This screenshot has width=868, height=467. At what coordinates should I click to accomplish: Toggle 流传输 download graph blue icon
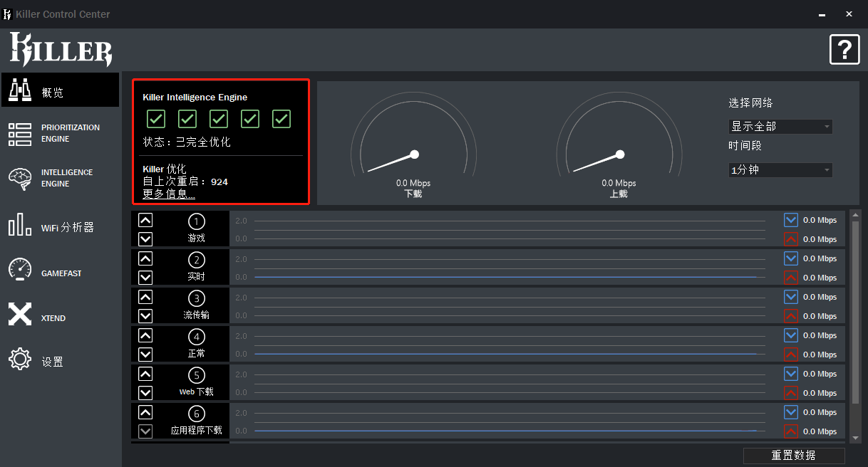tap(791, 297)
